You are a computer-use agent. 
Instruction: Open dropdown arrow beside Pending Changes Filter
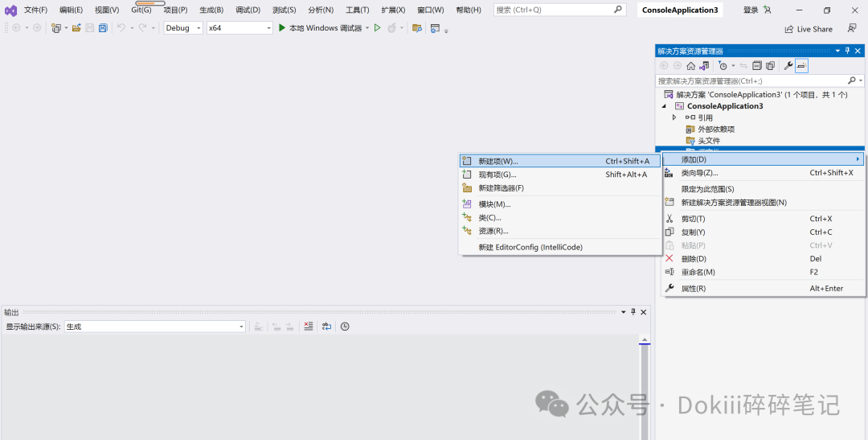coord(733,66)
